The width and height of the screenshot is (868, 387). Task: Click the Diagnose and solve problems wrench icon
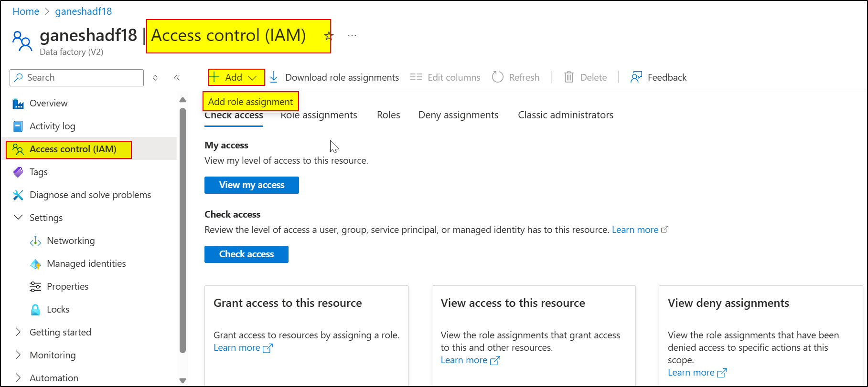18,195
